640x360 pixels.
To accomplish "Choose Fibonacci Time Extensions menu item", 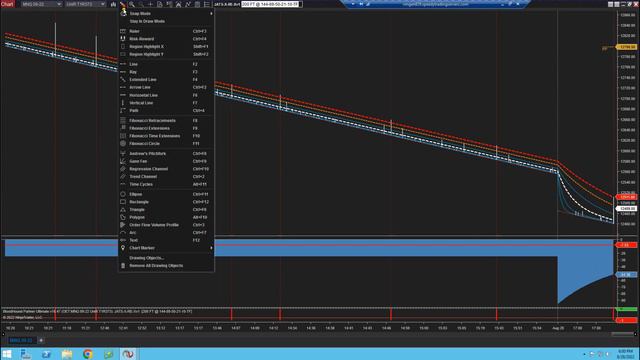I will pyautogui.click(x=166, y=136).
